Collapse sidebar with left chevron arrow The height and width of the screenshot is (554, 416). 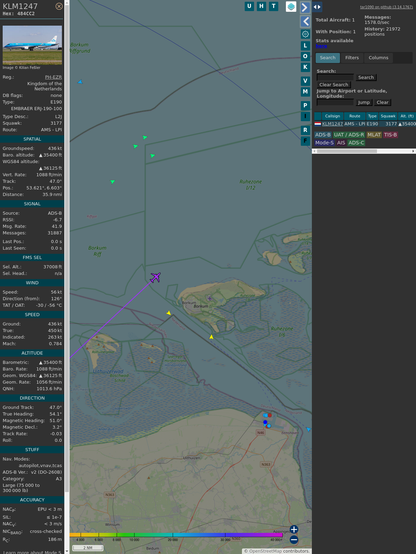[x=305, y=21]
